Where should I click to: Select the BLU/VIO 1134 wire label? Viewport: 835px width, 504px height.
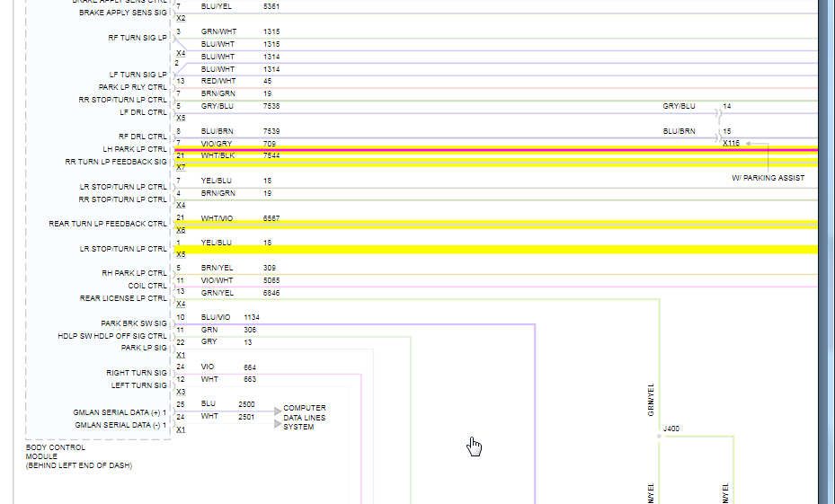pos(231,317)
